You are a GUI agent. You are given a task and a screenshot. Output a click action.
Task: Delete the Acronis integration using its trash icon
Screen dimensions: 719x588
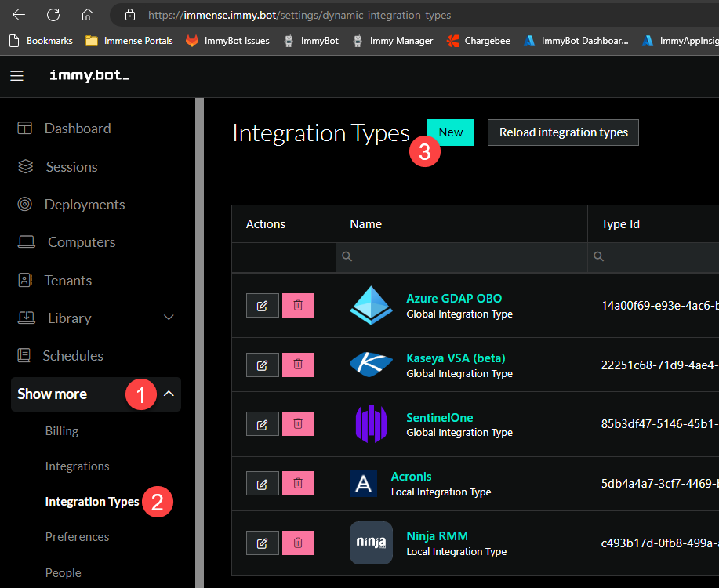[297, 483]
